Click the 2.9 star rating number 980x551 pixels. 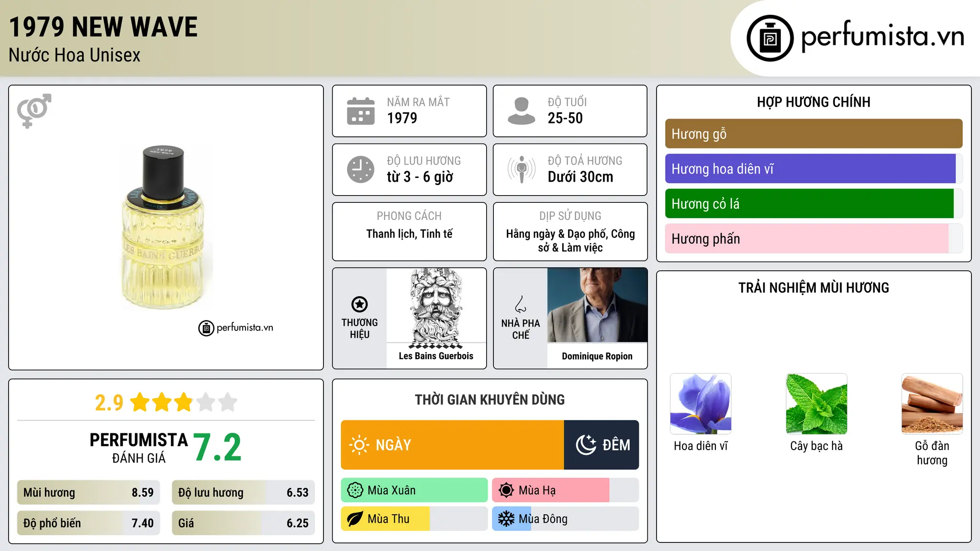pyautogui.click(x=109, y=403)
